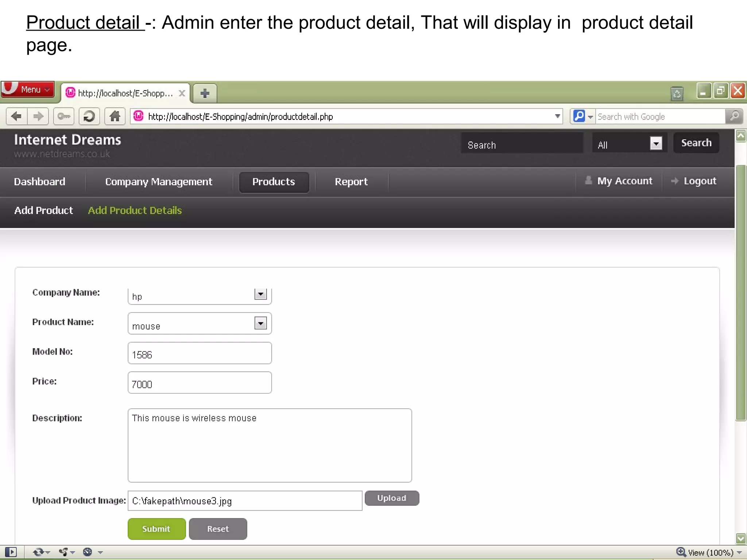
Task: Click the site Search text field
Action: tap(522, 143)
